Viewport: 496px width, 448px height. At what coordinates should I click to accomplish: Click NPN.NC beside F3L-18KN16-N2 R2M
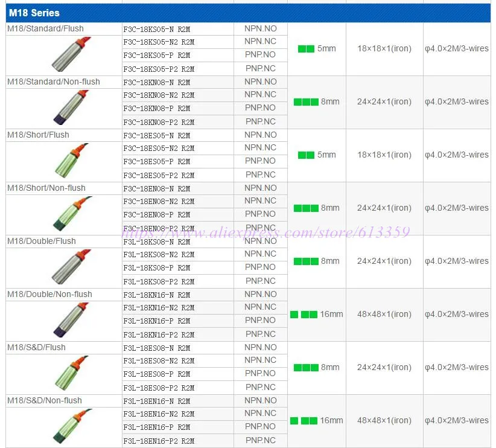click(260, 307)
